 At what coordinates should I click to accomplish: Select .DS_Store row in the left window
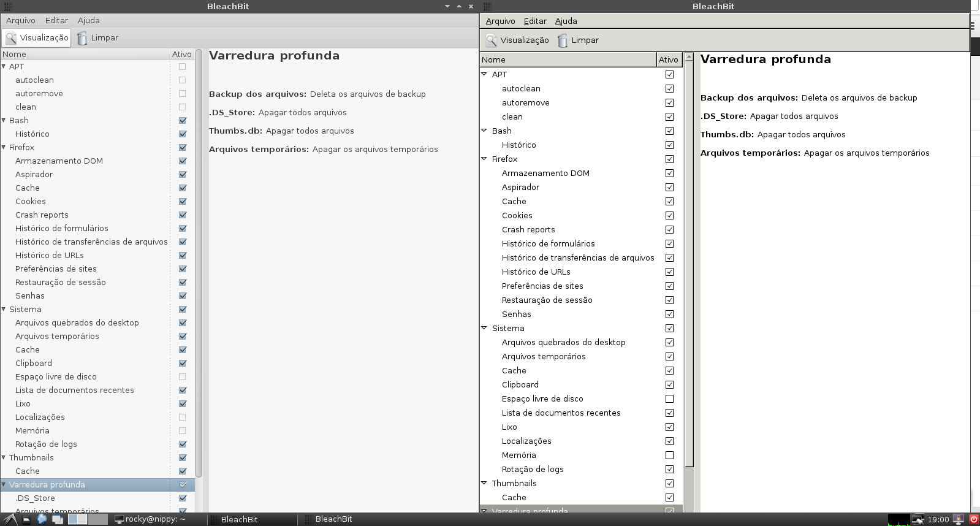pyautogui.click(x=97, y=498)
